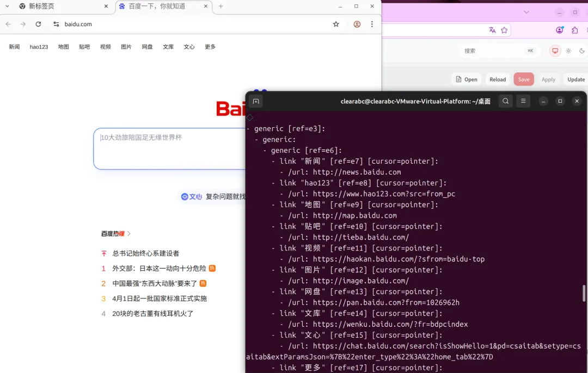
Task: Open the extensions puzzle icon in pink browser
Action: (575, 30)
